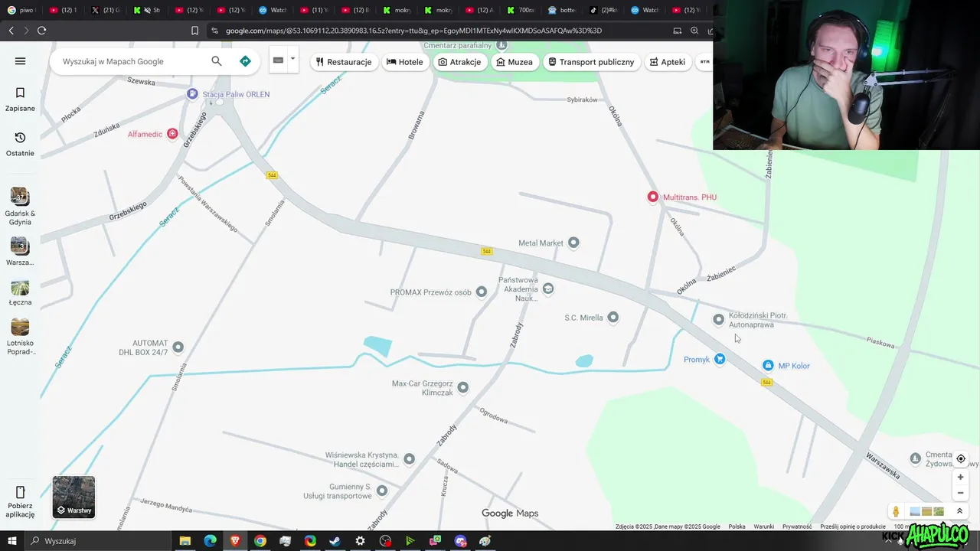Switch to the X (21) tab
The height and width of the screenshot is (551, 980).
coord(104,10)
